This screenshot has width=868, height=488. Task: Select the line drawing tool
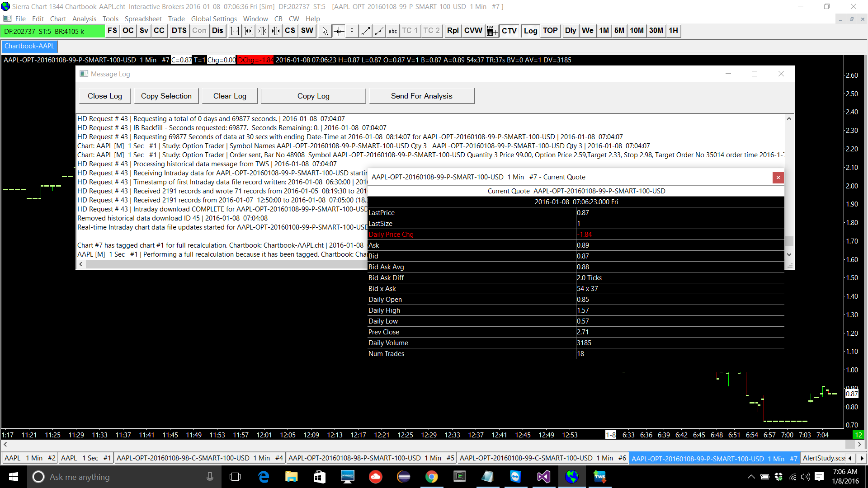click(x=366, y=31)
